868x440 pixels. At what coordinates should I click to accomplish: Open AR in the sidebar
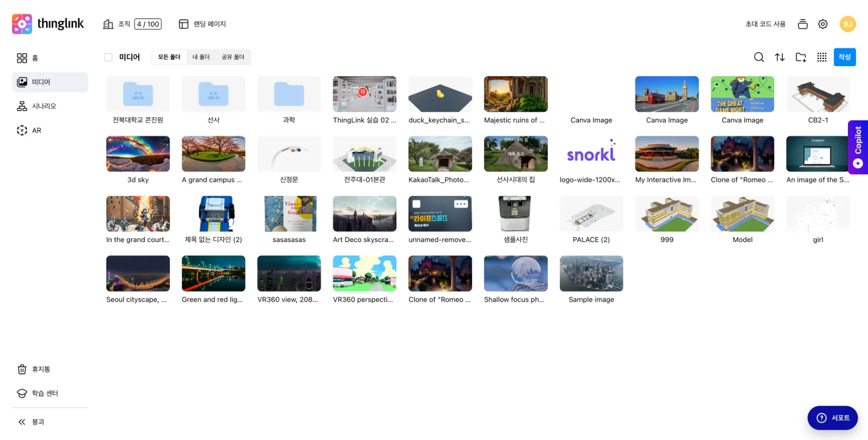coord(50,130)
